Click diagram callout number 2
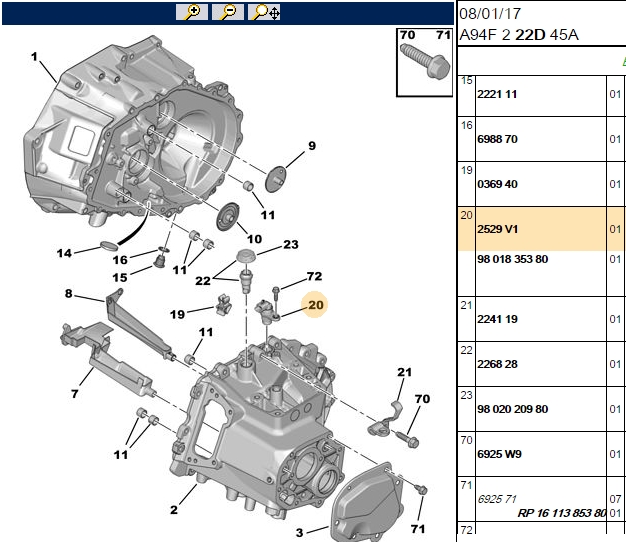The width and height of the screenshot is (626, 542). click(x=174, y=510)
